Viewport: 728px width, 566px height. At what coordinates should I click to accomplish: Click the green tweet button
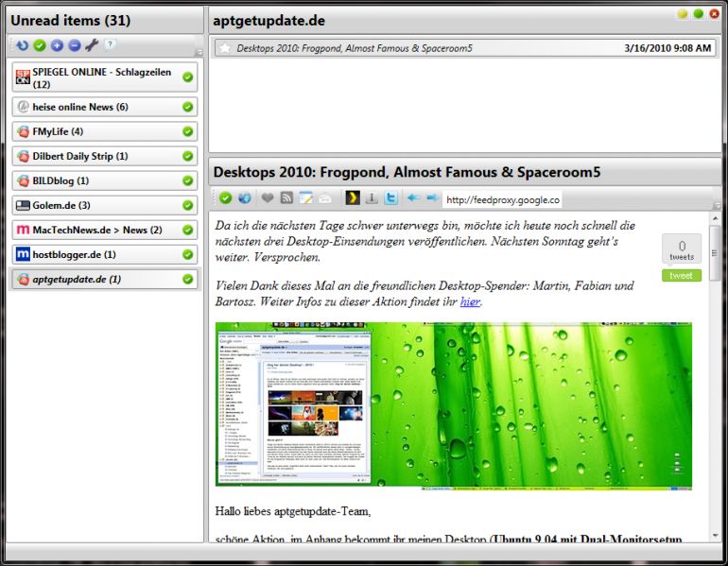click(x=681, y=275)
